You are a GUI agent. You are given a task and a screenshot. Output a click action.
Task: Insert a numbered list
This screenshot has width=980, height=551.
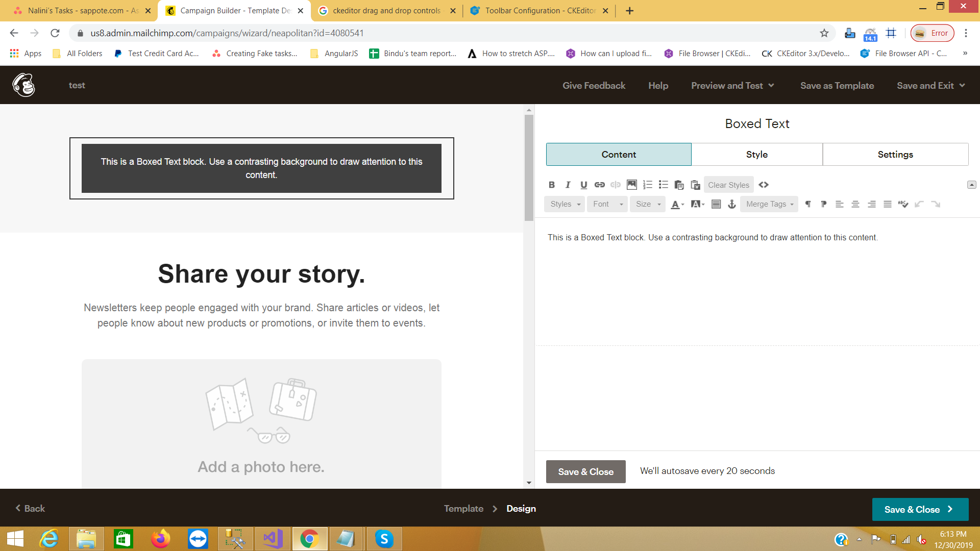coord(647,185)
